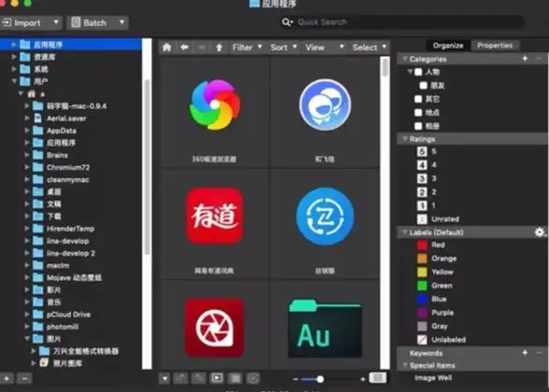Add a folder with the bottom-left plus button
549x392 pixels.
[7, 378]
